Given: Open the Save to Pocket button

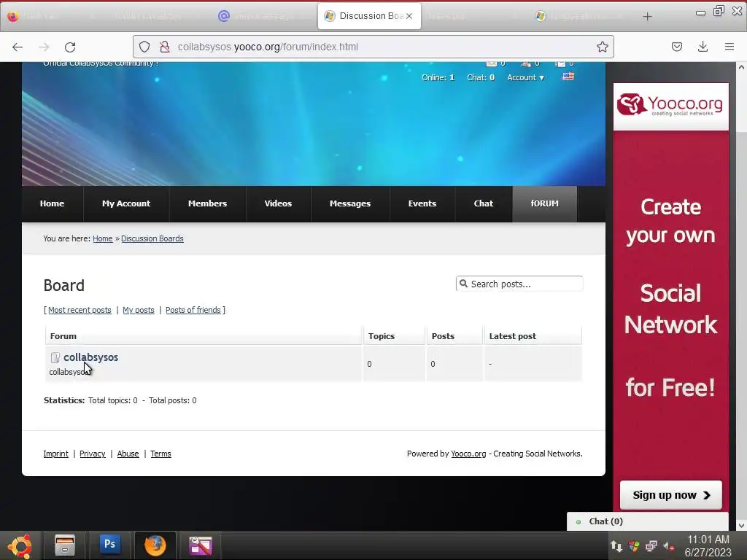Looking at the screenshot, I should tap(676, 47).
